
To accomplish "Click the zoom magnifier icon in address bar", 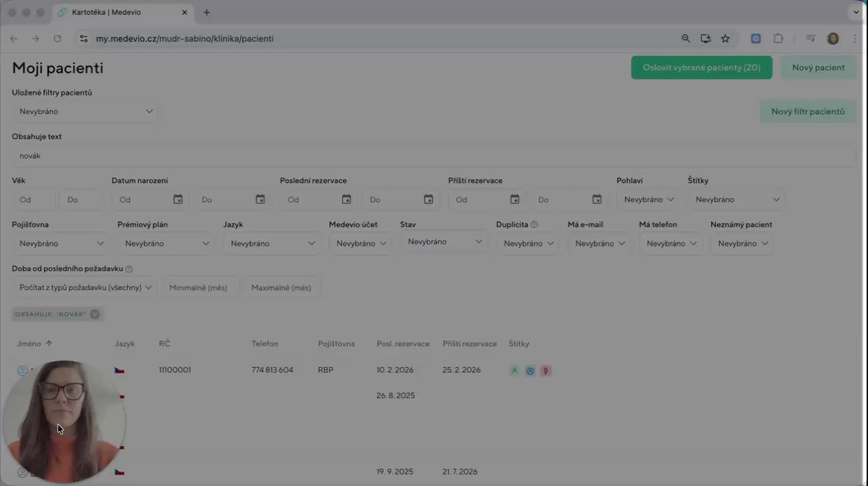I will point(686,39).
